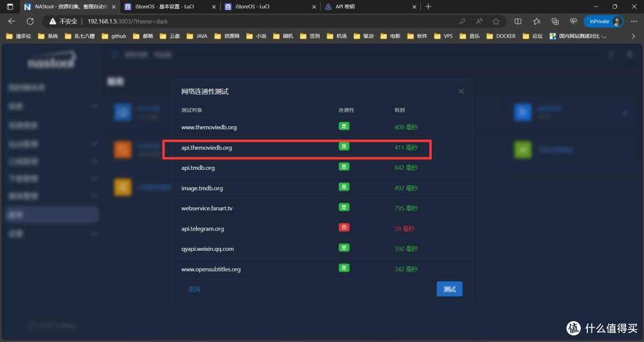Open the tab actions menu icon
Image resolution: width=644 pixels, height=342 pixels.
(x=10, y=7)
